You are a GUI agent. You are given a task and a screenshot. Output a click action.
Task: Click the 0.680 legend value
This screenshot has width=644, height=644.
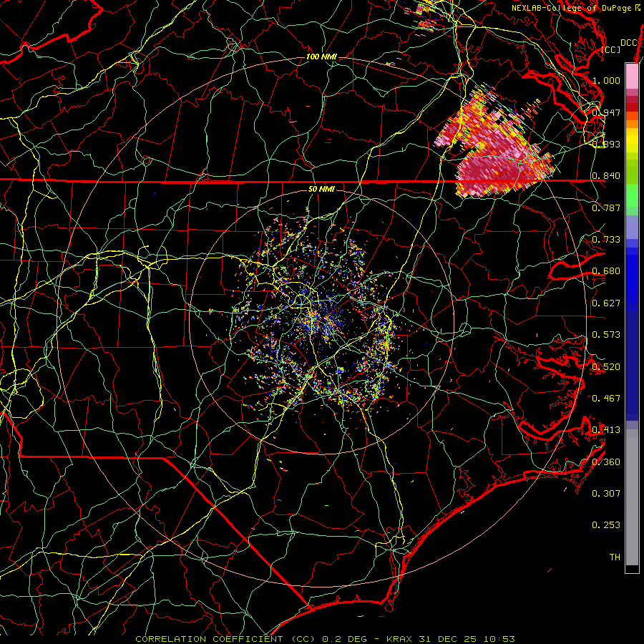pos(606,271)
